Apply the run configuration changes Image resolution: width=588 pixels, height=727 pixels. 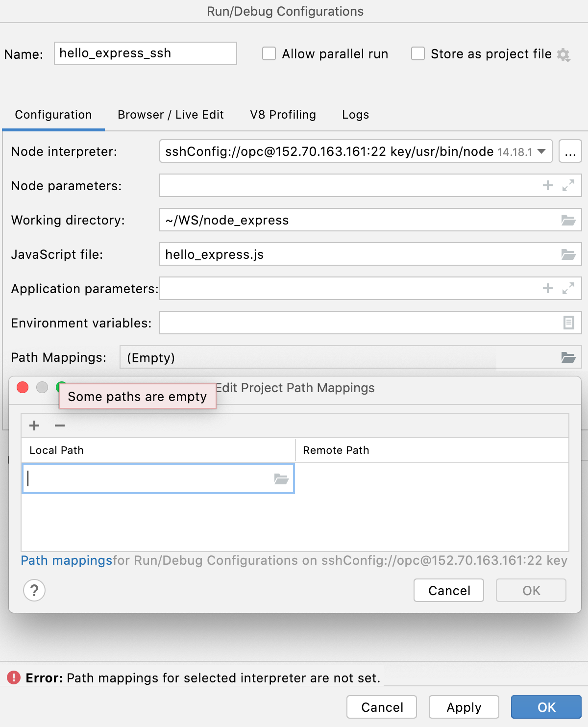click(463, 707)
